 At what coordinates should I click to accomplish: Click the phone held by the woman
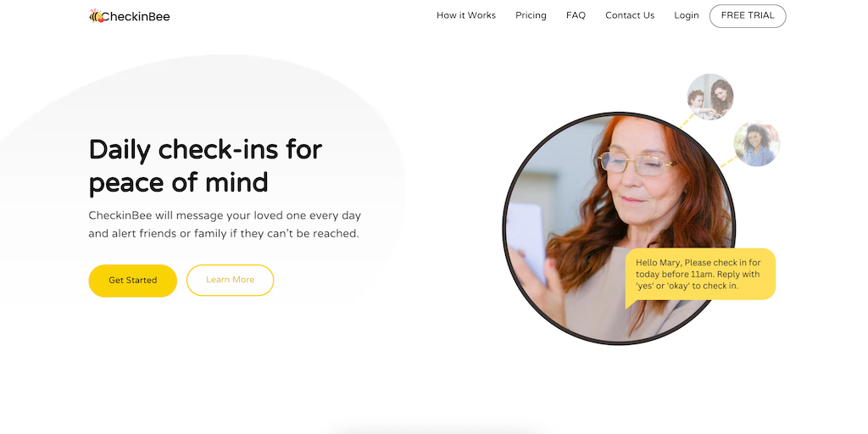(x=526, y=242)
